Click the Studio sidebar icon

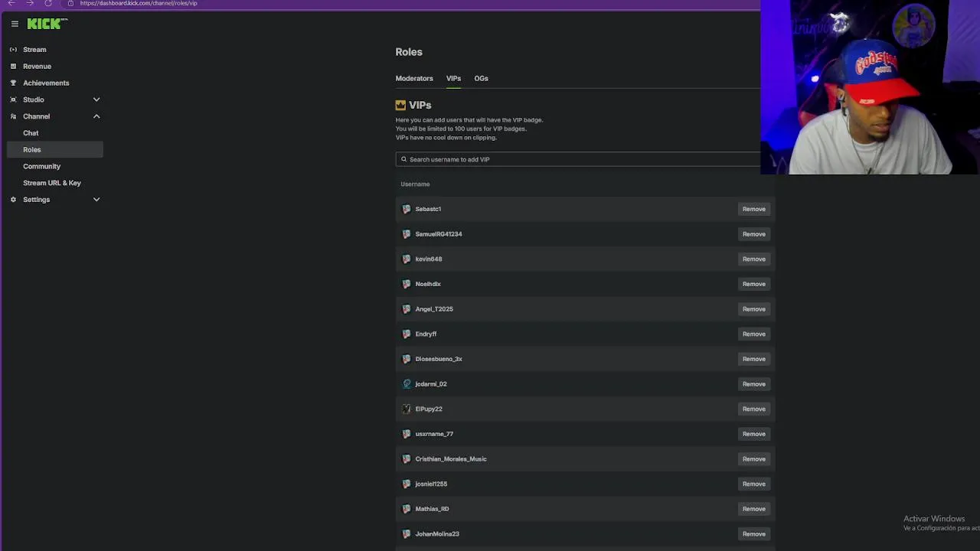13,99
